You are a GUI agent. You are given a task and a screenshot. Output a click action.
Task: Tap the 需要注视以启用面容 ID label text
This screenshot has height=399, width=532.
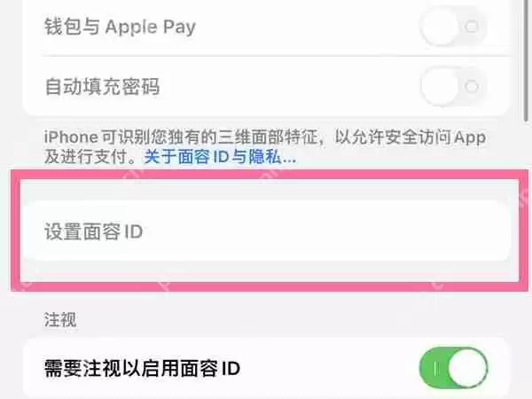click(142, 369)
